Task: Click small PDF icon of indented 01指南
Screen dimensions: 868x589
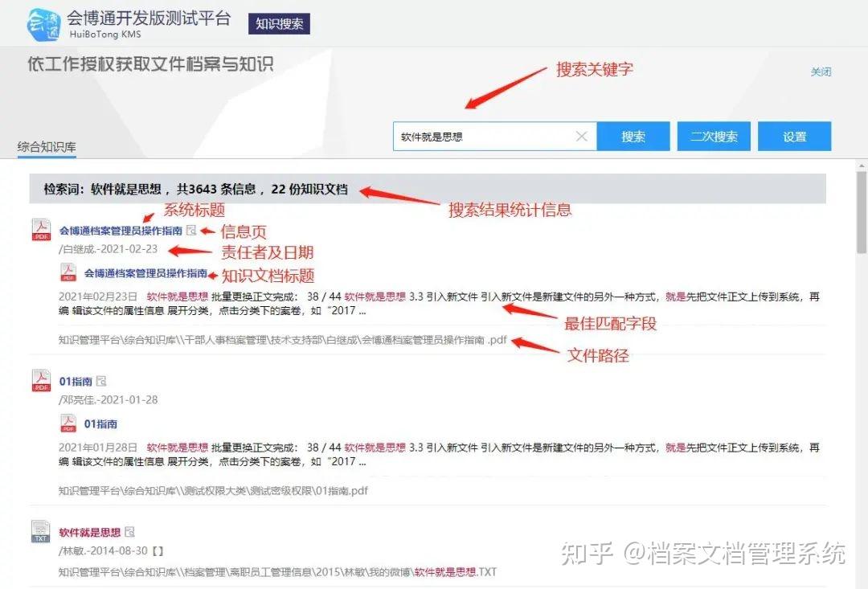Action: pos(68,423)
